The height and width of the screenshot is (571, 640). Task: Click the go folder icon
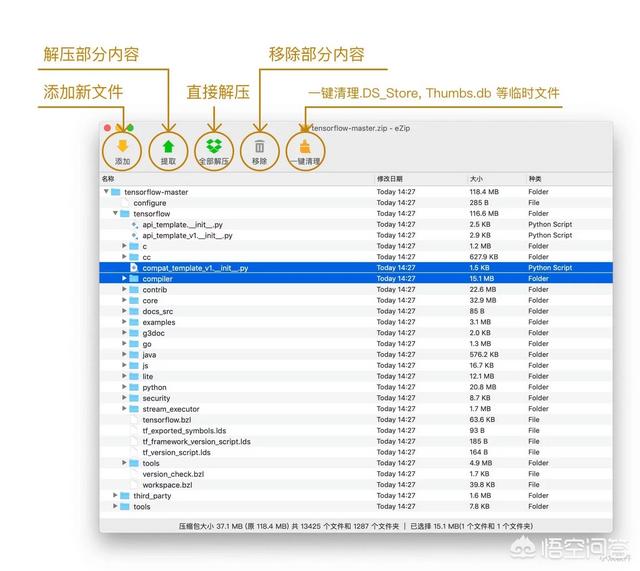tap(134, 344)
